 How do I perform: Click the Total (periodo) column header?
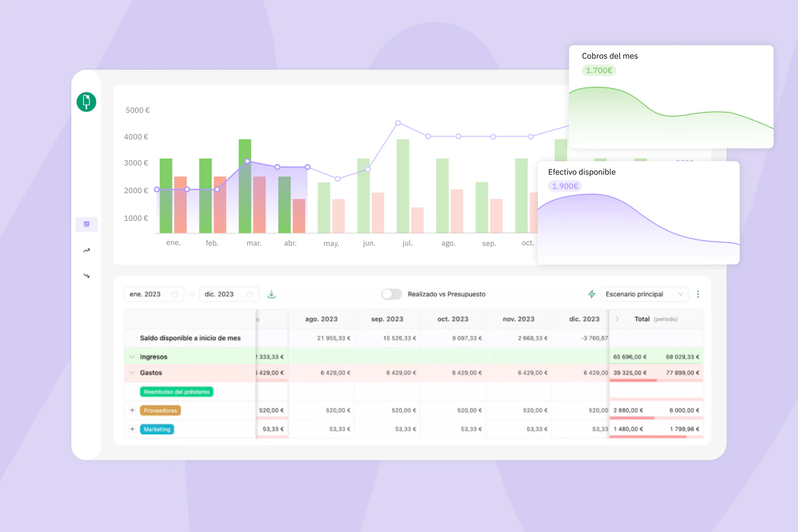(656, 319)
